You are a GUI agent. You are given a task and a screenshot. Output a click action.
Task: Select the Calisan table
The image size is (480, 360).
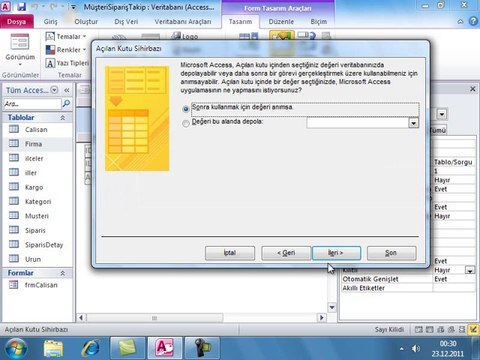[37, 129]
